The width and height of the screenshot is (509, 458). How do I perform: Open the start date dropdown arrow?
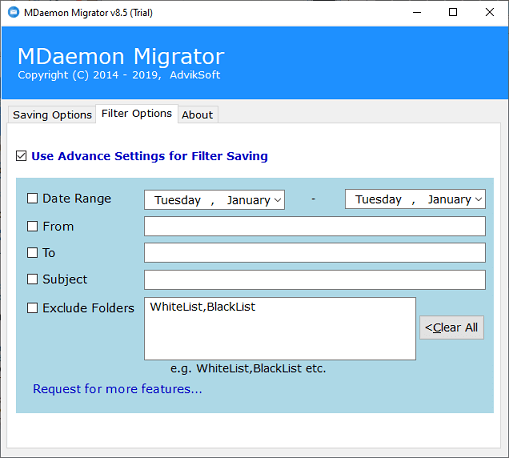[x=277, y=200]
